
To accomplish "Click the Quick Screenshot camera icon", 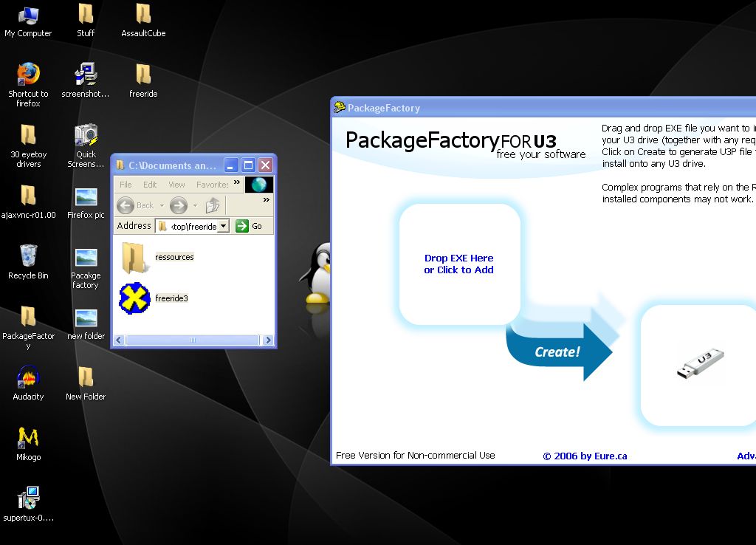I will tap(86, 145).
